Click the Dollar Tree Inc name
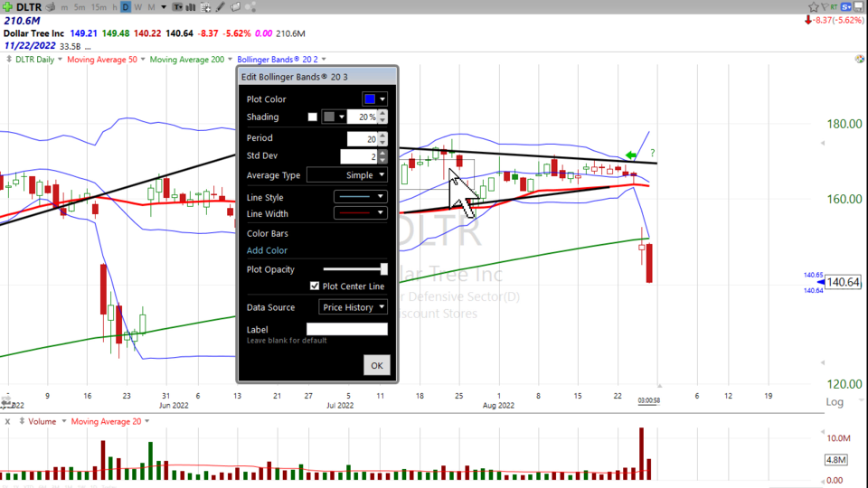Image resolution: width=868 pixels, height=488 pixels. (x=33, y=33)
